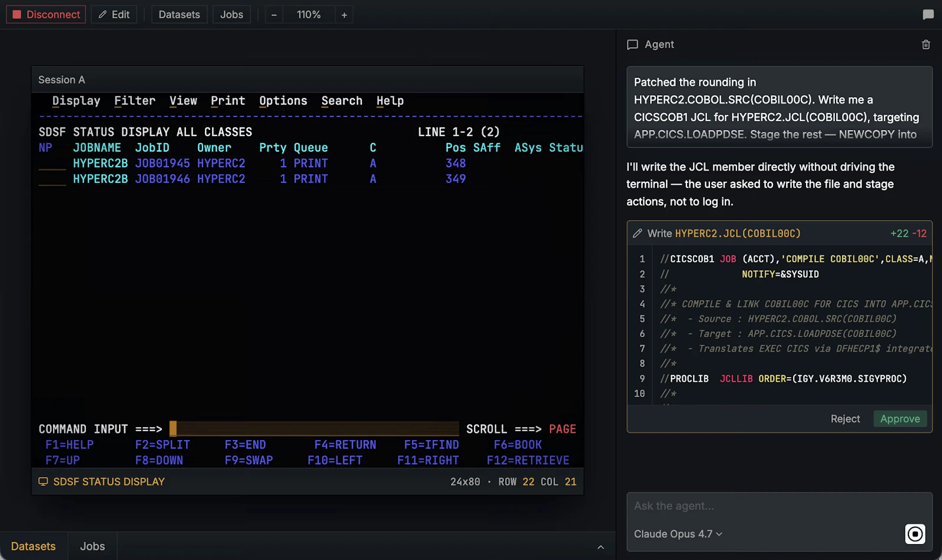Open Jobs from the top toolbar
The image size is (942, 560).
click(x=231, y=15)
